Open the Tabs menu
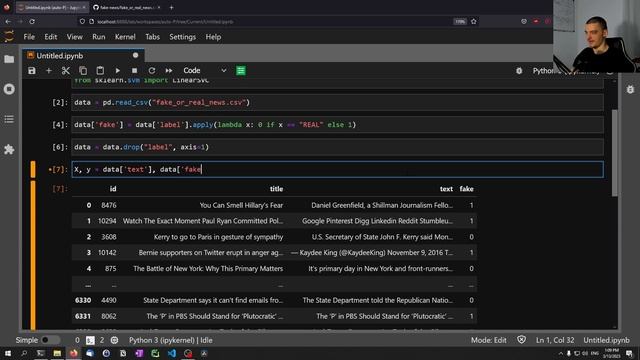Viewport: 640px width, 360px height. click(x=152, y=37)
